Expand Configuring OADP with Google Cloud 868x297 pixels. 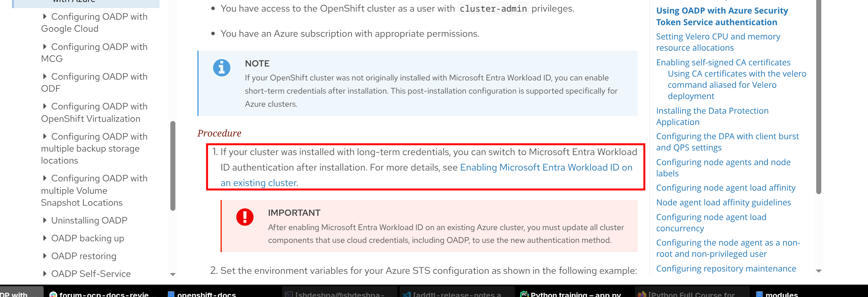45,16
